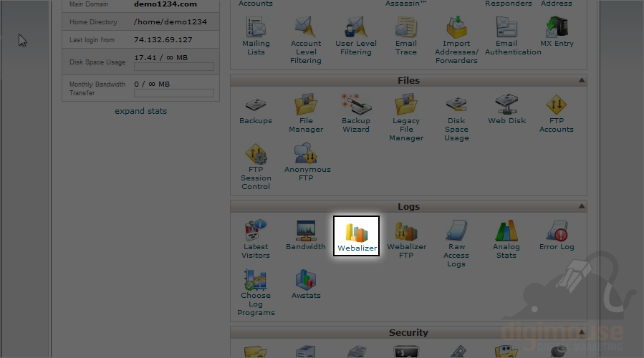
Task: Open Webalizer FTP stats
Action: tap(407, 240)
